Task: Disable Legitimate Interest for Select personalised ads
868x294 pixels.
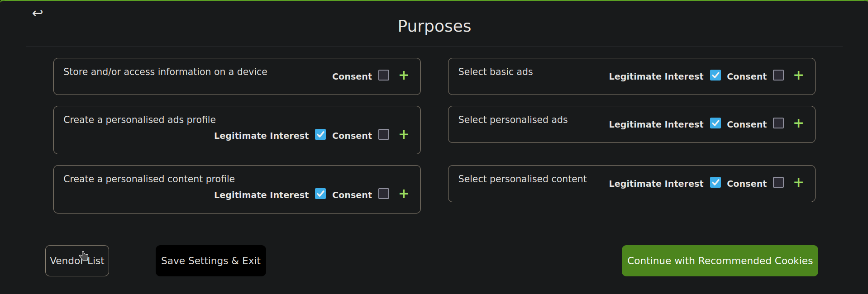Action: coord(715,123)
